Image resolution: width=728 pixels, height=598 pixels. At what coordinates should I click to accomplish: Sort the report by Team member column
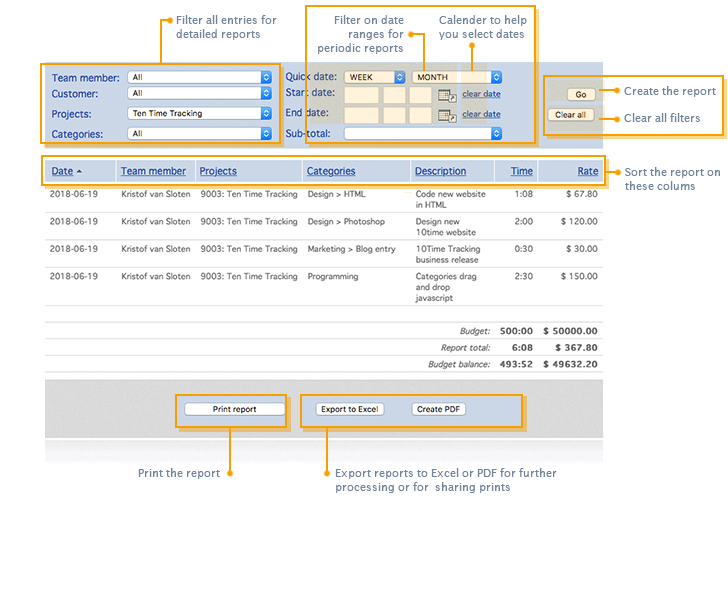click(x=153, y=171)
